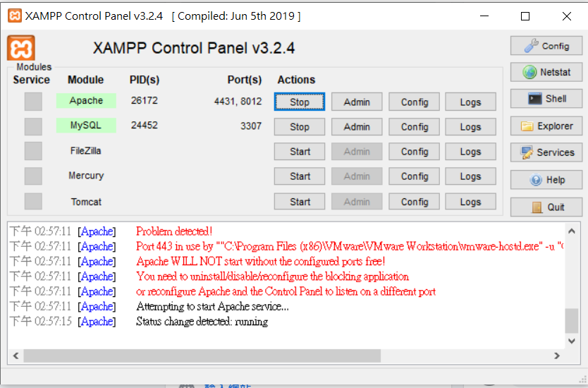Open Apache Config menu
The width and height of the screenshot is (588, 388).
click(415, 102)
